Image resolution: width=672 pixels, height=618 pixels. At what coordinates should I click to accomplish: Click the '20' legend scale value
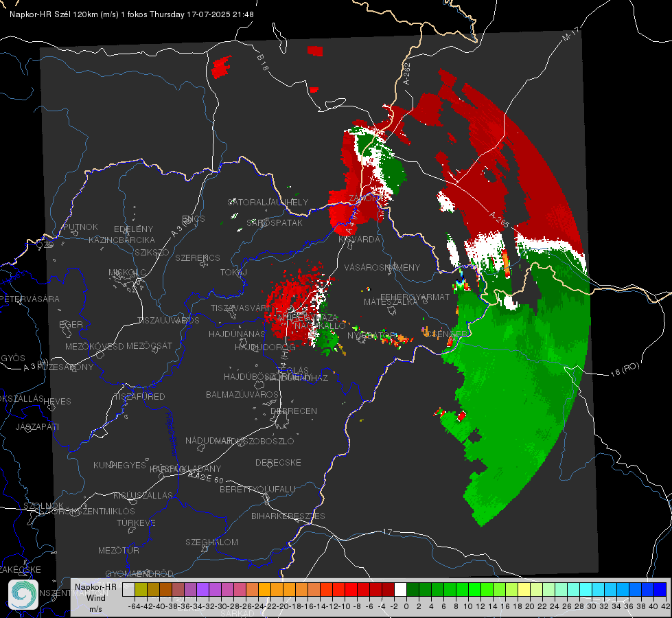tap(530, 606)
